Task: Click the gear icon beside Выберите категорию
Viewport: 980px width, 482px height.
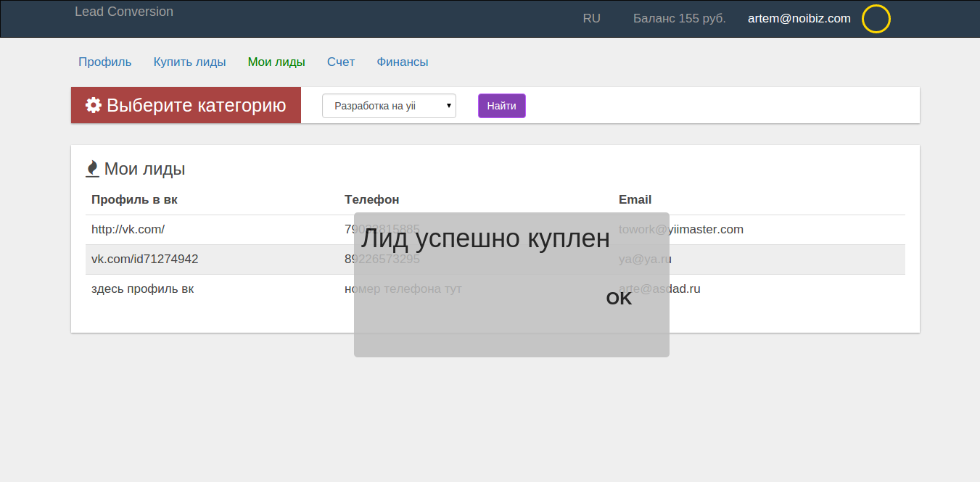Action: pyautogui.click(x=94, y=105)
